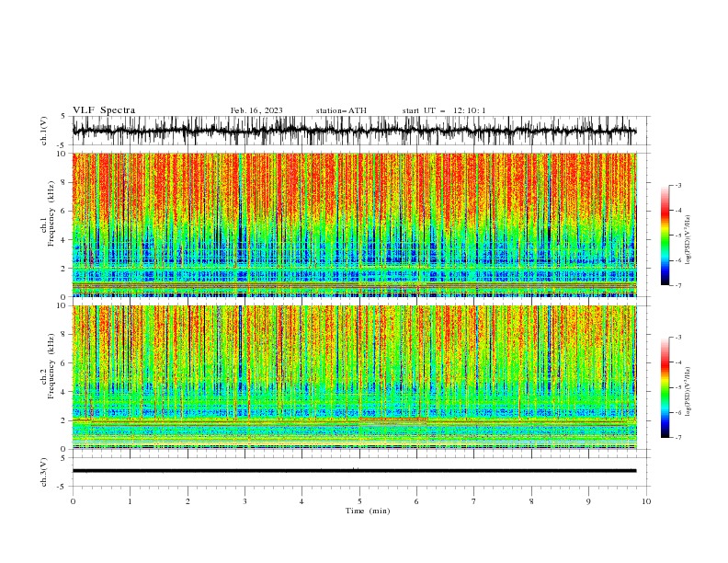
Task: Click the ch.3 flat waveform trace
Action: pyautogui.click(x=354, y=471)
